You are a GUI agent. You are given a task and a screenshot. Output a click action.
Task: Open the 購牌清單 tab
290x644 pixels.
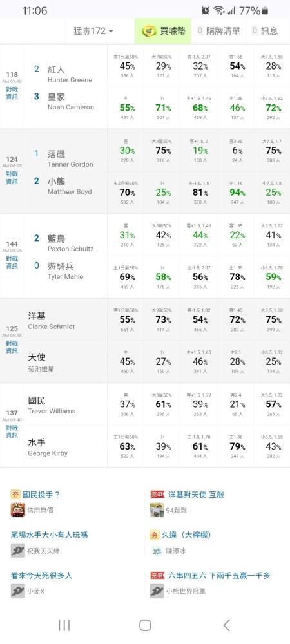[x=218, y=31]
